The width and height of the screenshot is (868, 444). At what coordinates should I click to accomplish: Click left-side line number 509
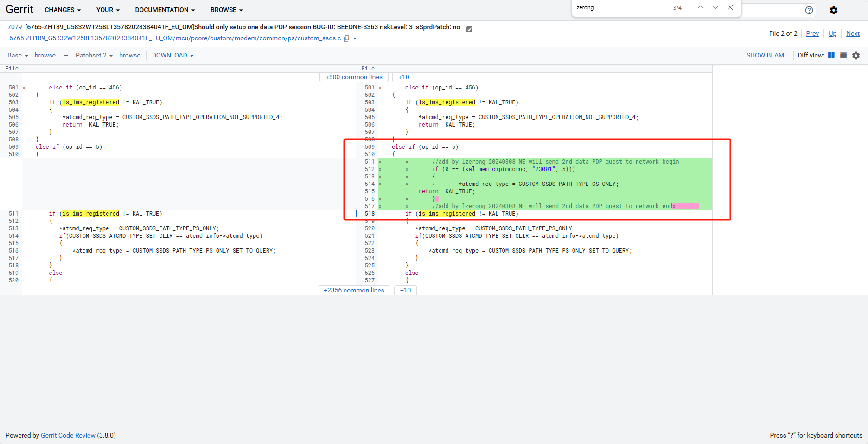(x=13, y=147)
